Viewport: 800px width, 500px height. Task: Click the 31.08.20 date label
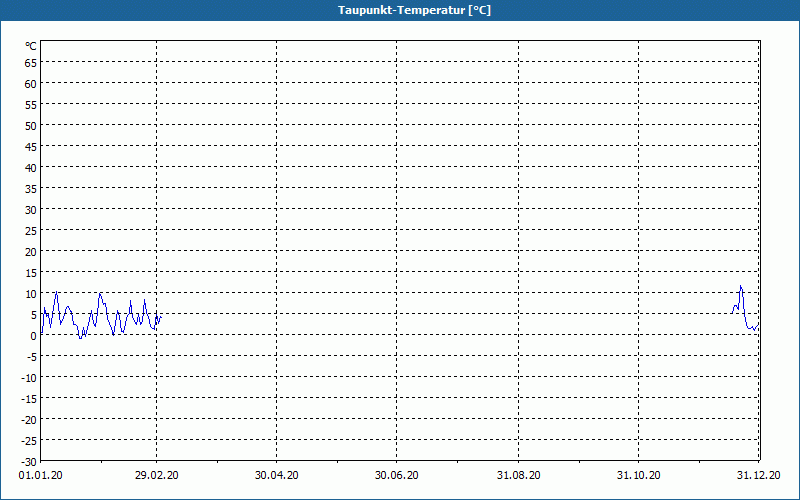(x=519, y=476)
